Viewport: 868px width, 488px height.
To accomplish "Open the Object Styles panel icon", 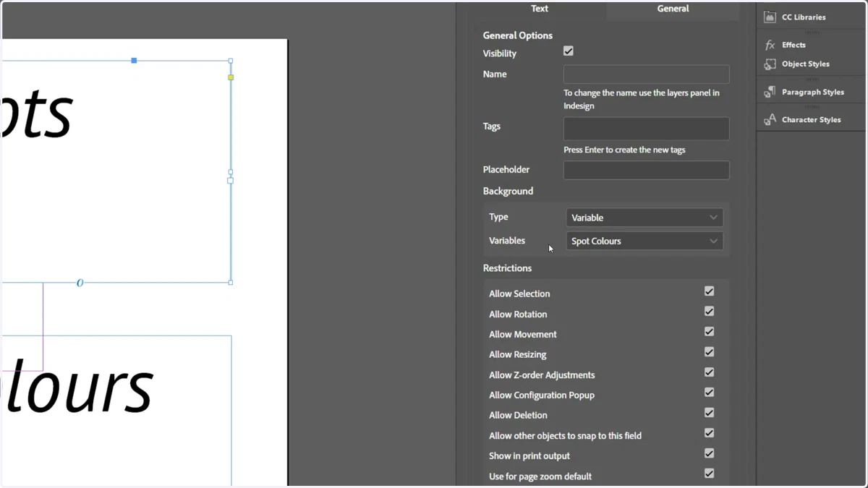I will 770,64.
